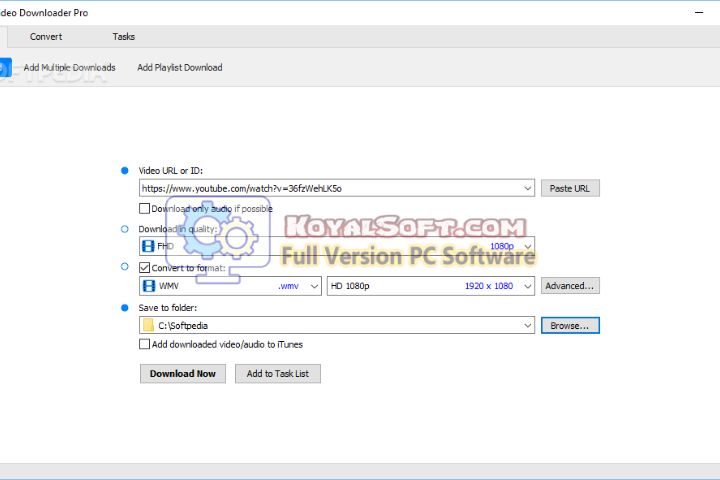Viewport: 720px width, 480px height.
Task: Click the FHD film strip icon
Action: click(x=148, y=246)
